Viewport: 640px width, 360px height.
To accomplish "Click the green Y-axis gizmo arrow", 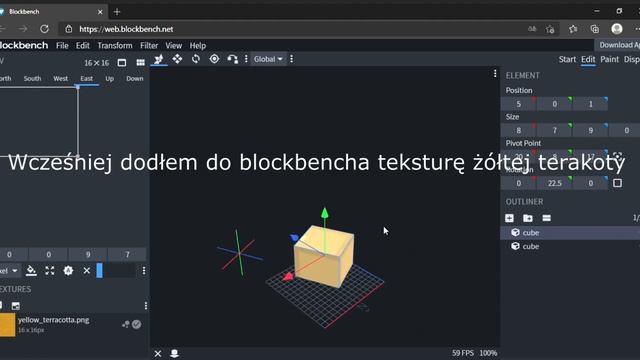I will pos(324,212).
